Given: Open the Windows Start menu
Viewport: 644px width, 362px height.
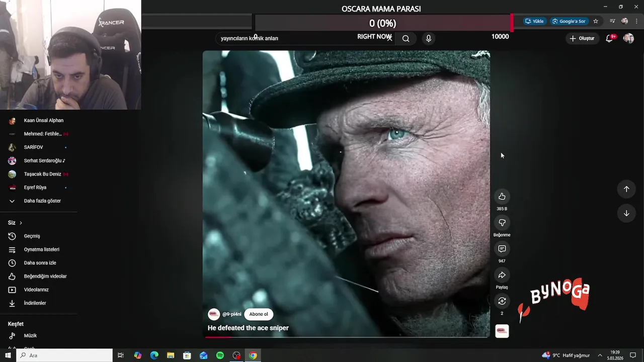Looking at the screenshot, I should [8, 355].
